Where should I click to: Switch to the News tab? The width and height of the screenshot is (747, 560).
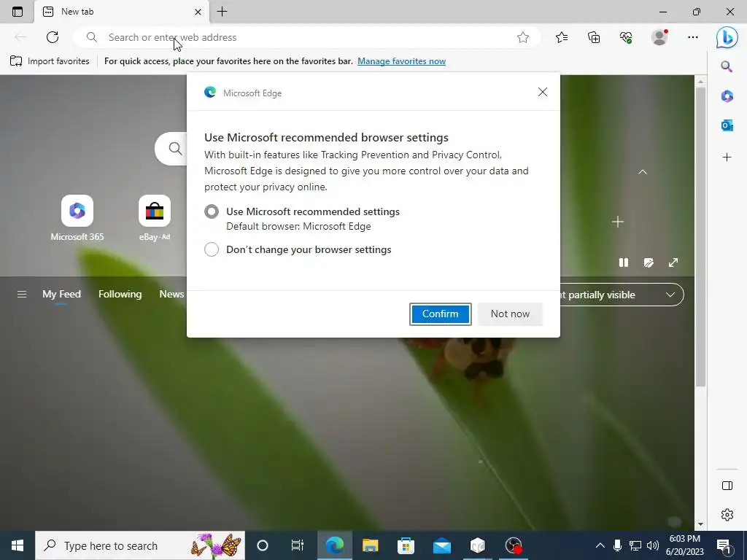[x=171, y=295]
